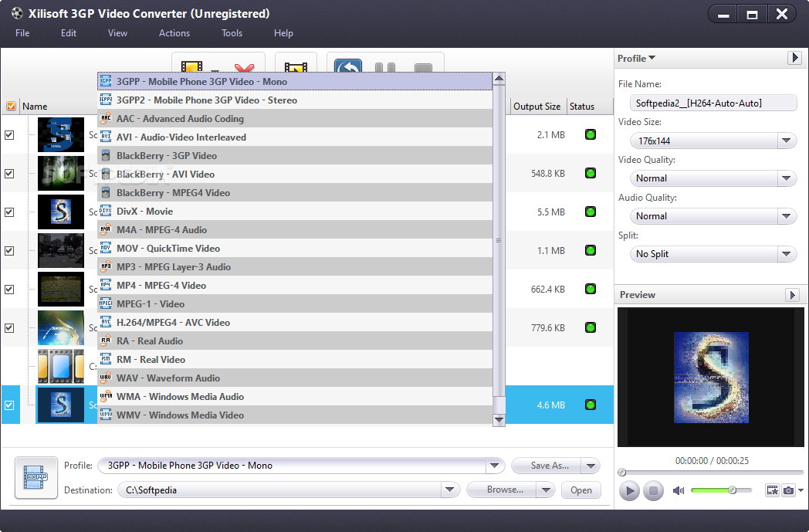Open the Split No Split dropdown
The width and height of the screenshot is (809, 532).
(x=713, y=253)
